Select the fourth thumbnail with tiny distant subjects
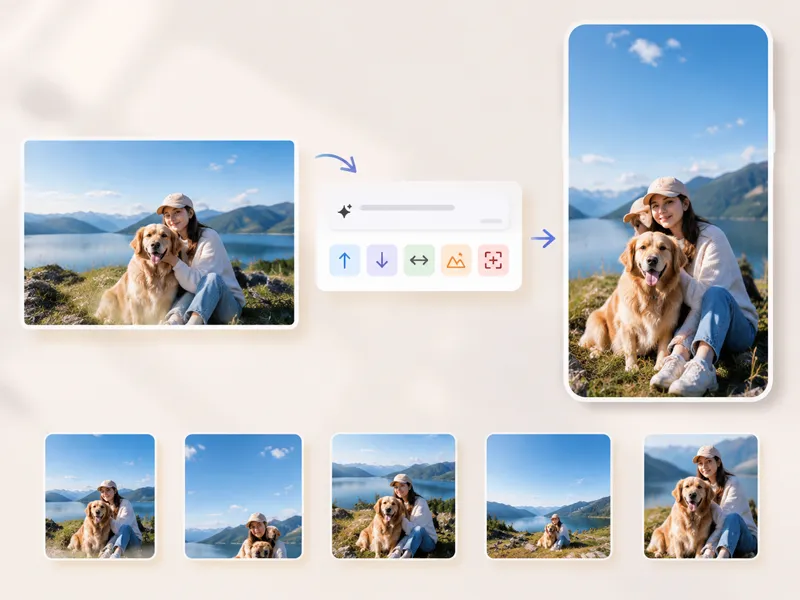 [x=548, y=496]
